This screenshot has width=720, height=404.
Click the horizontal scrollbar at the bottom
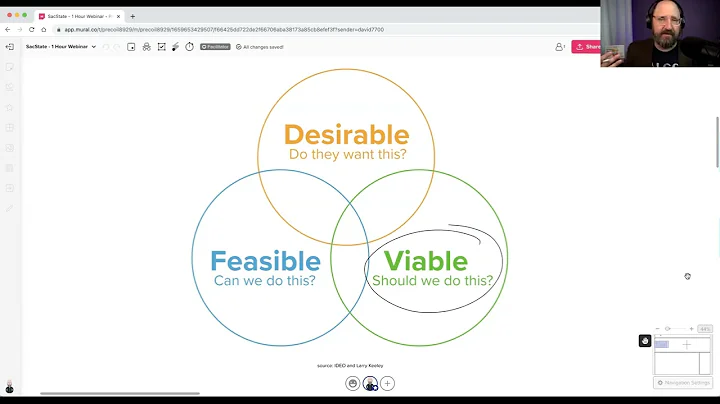[x=120, y=393]
